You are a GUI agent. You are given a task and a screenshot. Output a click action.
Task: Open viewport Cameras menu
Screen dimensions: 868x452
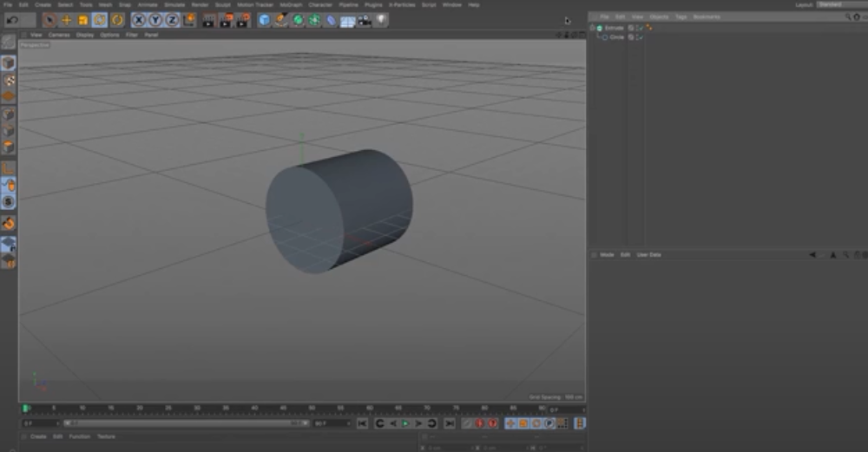tap(59, 35)
